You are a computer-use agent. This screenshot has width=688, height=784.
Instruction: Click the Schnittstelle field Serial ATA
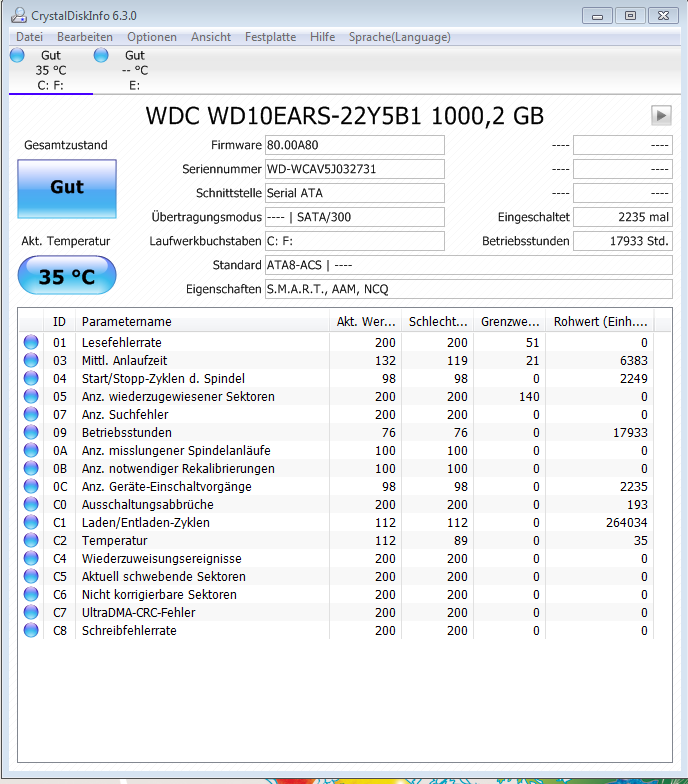[x=354, y=193]
